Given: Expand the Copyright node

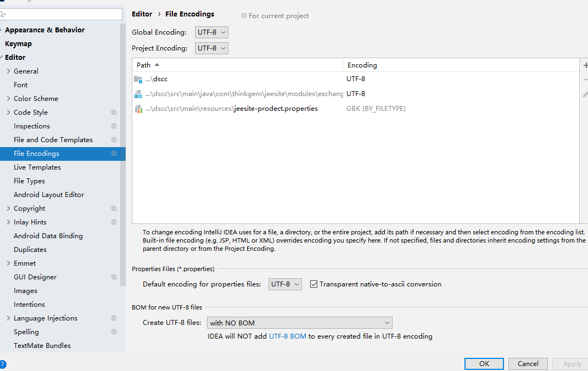Looking at the screenshot, I should coord(8,209).
